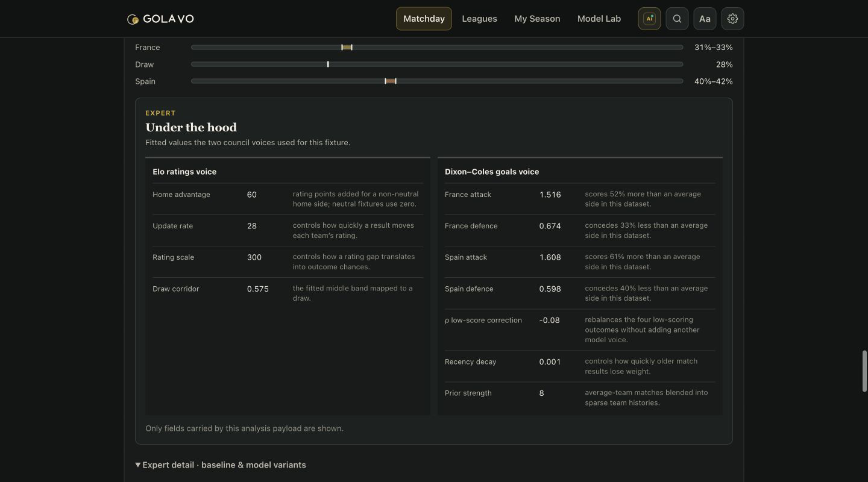Click the France attack value 1.516
This screenshot has height=482, width=868.
click(550, 195)
